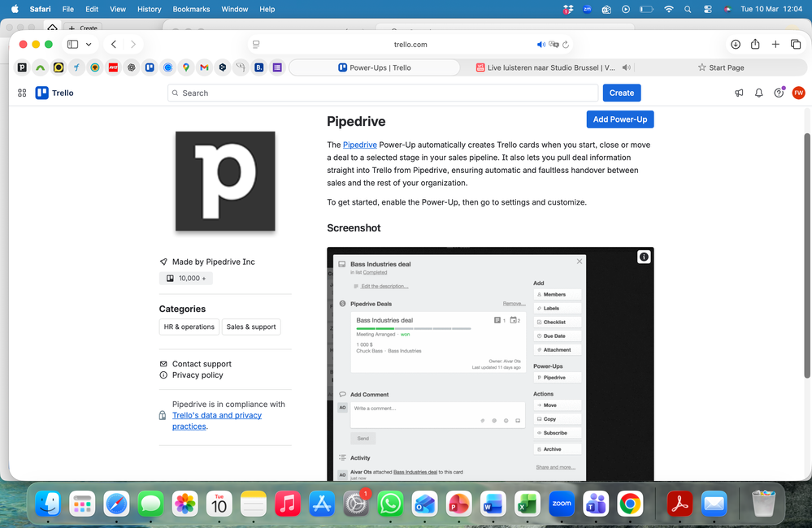Click the blue Create button in Trello
The width and height of the screenshot is (812, 528).
(622, 93)
